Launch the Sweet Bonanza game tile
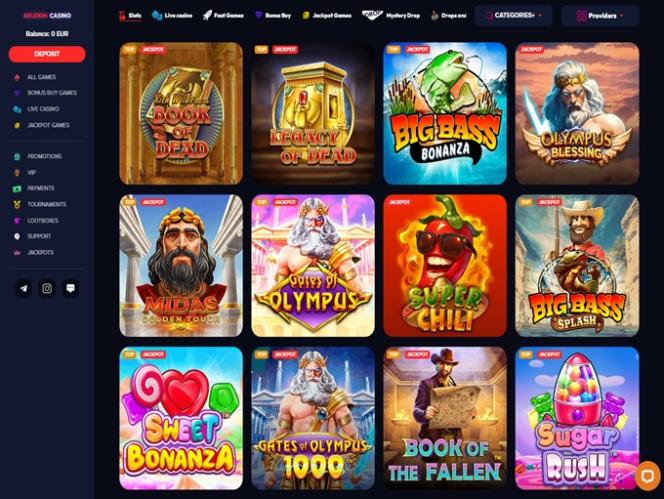The width and height of the screenshot is (664, 499). click(181, 418)
